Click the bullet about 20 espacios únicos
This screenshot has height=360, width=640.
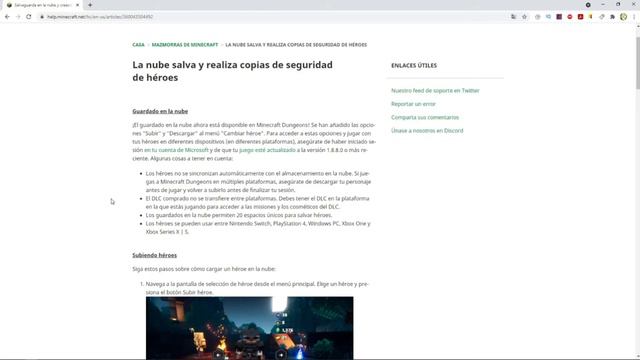tap(239, 215)
